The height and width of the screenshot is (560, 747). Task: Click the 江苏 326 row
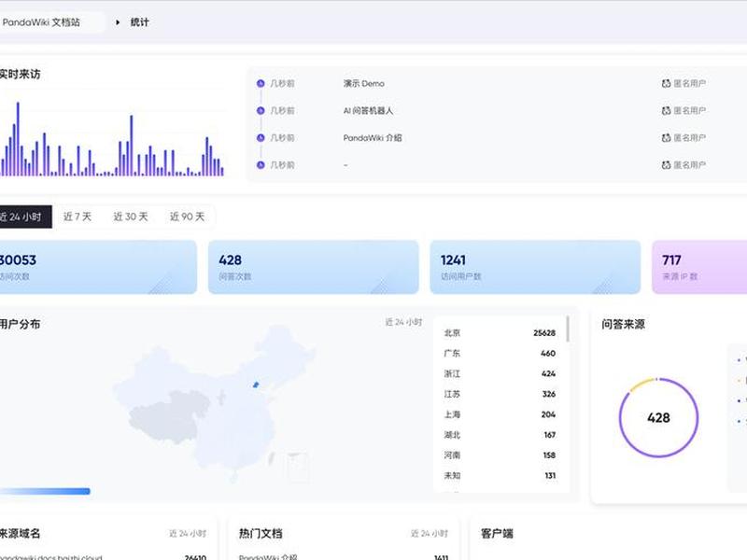pos(500,394)
